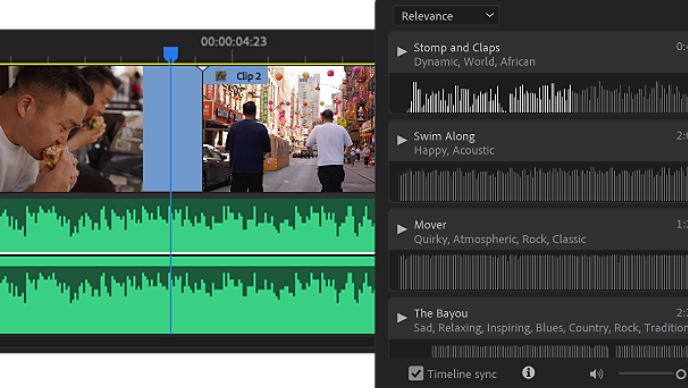Screen dimensions: 688x389
Task: Select the Stomp and Claps title
Action: pos(456,47)
